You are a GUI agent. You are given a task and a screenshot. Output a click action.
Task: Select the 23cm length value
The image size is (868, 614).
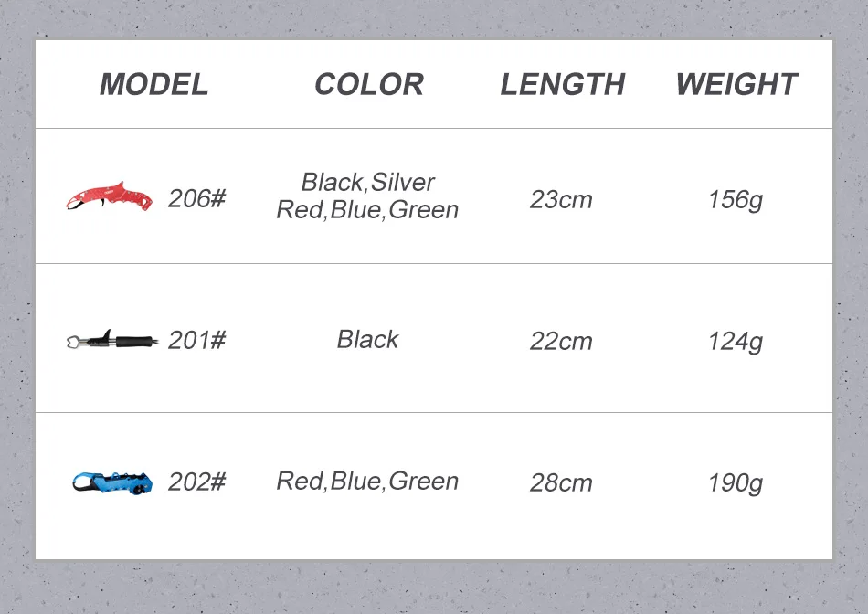pos(561,199)
